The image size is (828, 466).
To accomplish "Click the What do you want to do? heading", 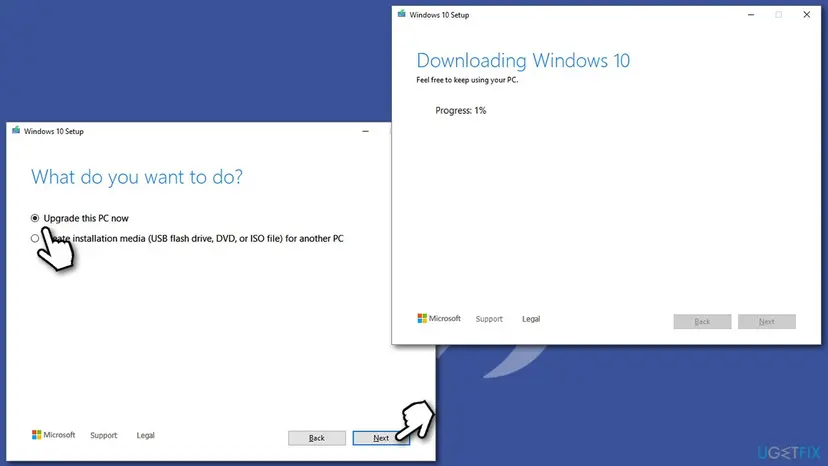I will (x=137, y=177).
